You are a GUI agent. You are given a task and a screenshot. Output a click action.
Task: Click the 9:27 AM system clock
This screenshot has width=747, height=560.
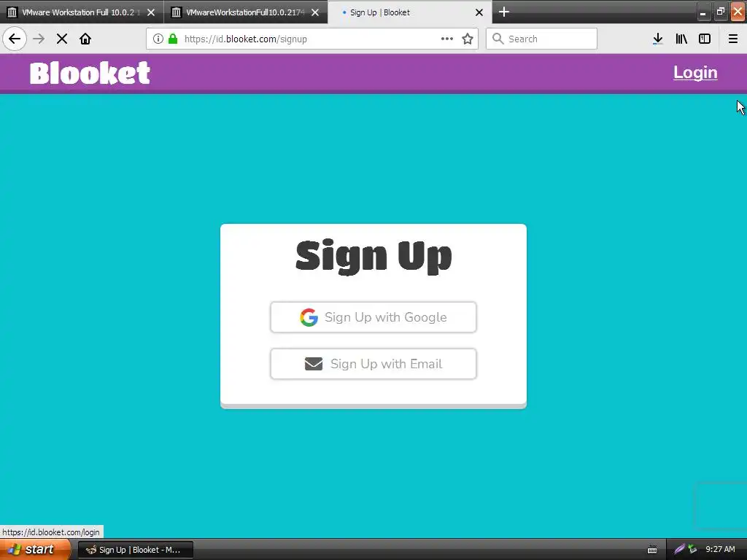point(720,549)
